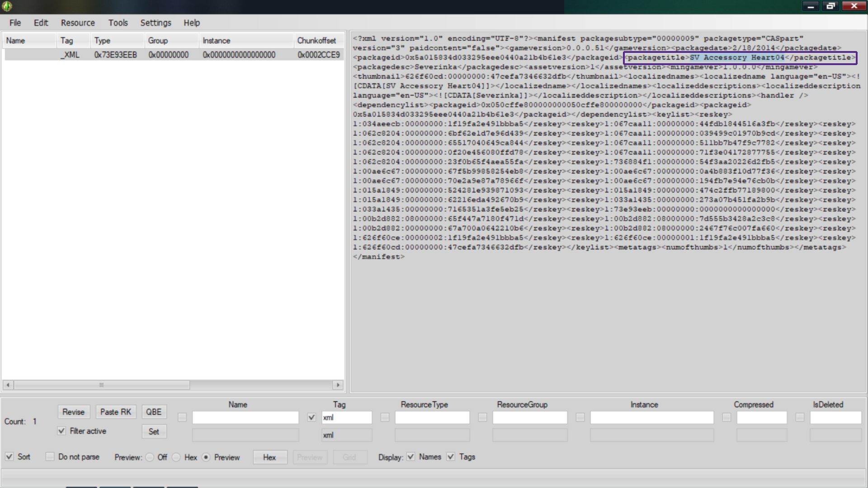868x488 pixels.
Task: Click the Paste RK button
Action: click(x=116, y=412)
